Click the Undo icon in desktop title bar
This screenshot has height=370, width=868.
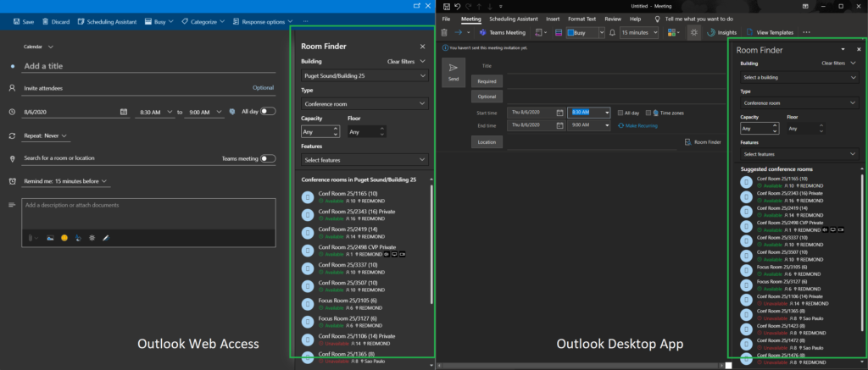(457, 6)
